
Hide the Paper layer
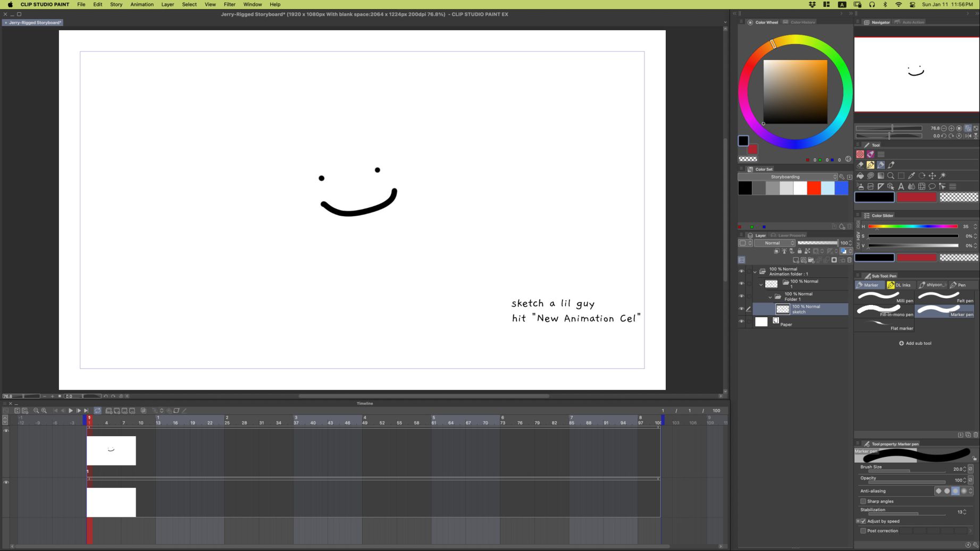pos(741,321)
